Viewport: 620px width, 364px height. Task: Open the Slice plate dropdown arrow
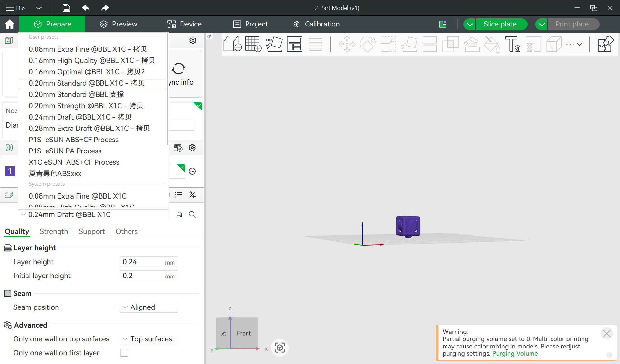[x=470, y=24]
